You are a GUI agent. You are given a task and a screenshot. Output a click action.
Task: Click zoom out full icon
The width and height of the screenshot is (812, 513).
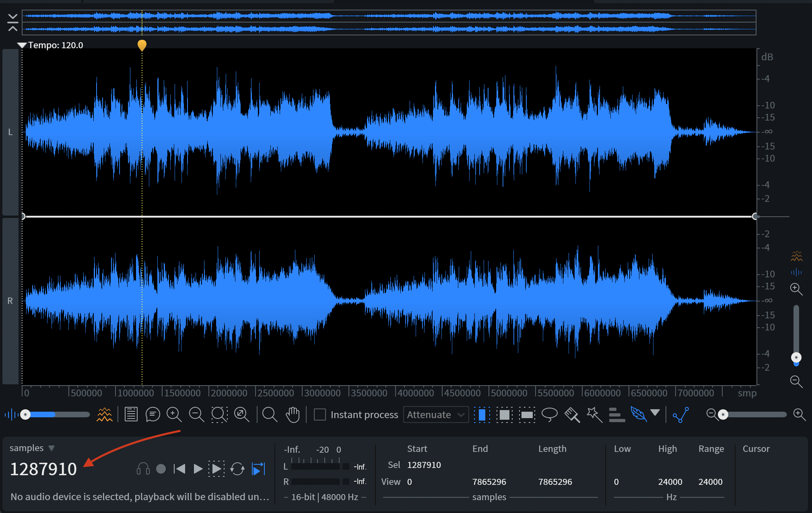[242, 415]
